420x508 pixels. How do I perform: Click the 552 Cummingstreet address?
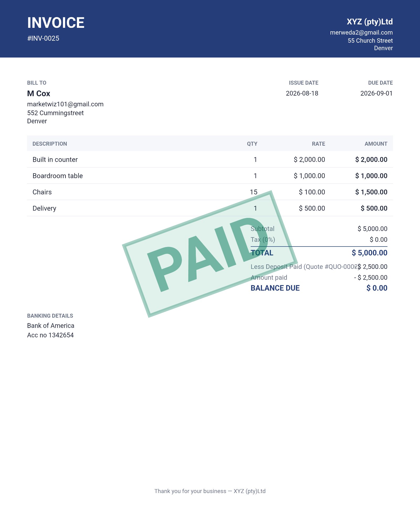(x=55, y=113)
